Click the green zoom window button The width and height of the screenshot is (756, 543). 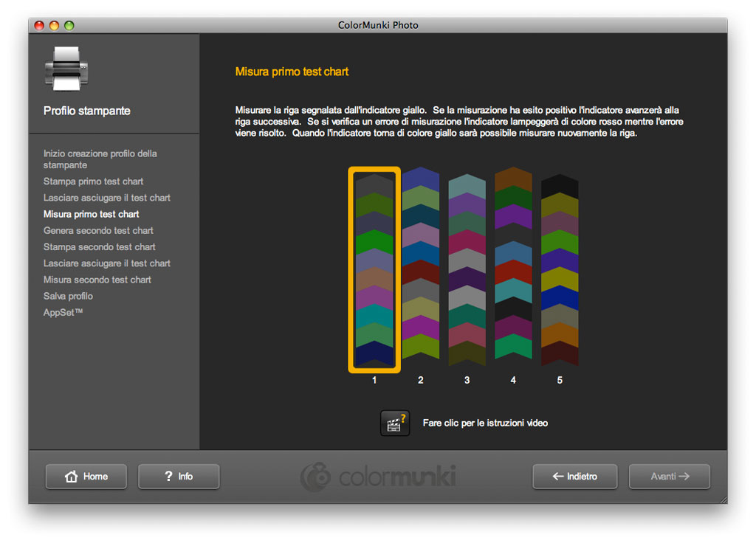pos(69,25)
